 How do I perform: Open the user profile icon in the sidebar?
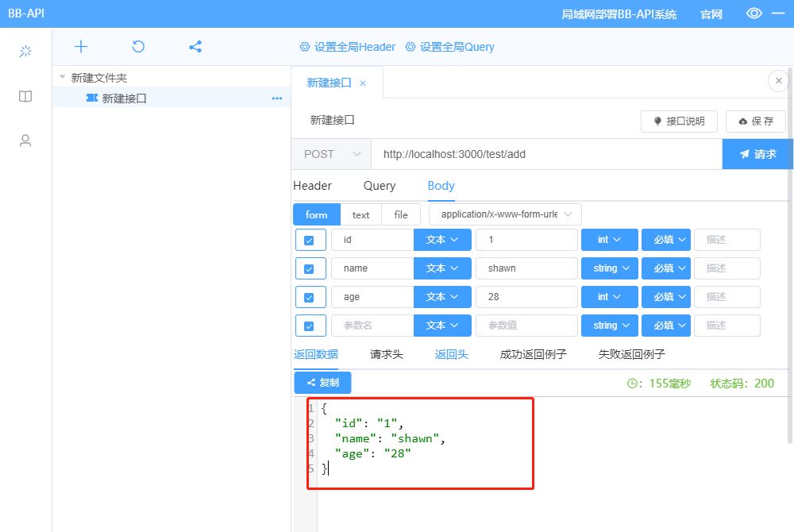click(x=25, y=141)
